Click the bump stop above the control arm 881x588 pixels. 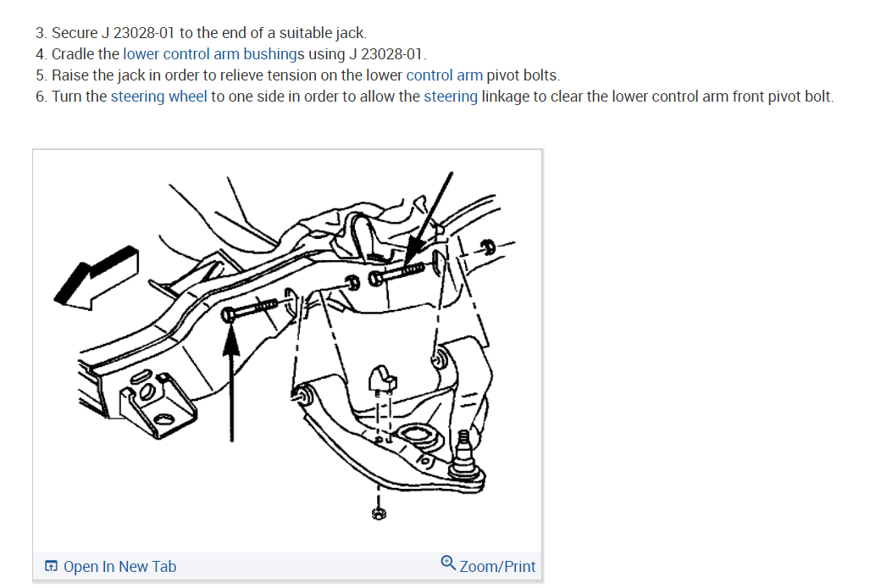tap(383, 380)
